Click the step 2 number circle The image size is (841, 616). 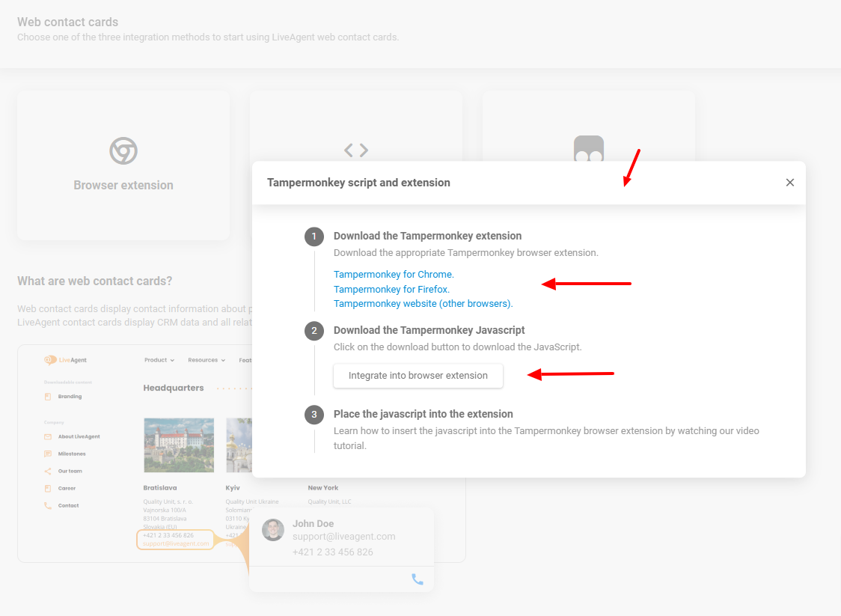[x=314, y=331]
